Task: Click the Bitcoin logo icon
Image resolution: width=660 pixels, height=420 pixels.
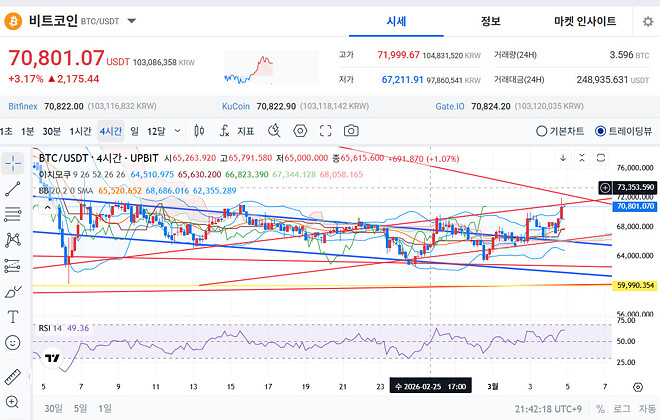Action: 13,21
